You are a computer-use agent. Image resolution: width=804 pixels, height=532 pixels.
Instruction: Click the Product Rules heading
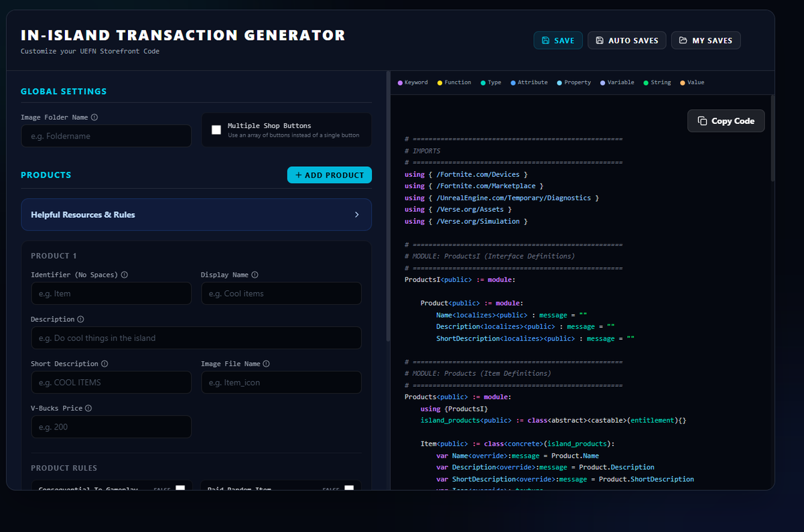[64, 468]
